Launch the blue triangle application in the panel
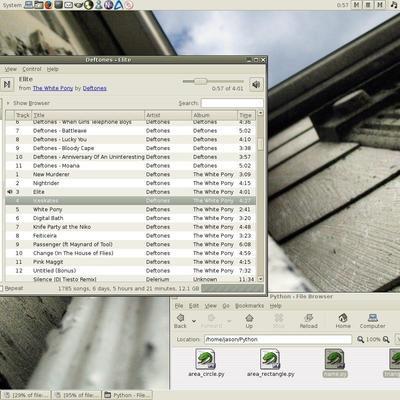 [x=119, y=5]
